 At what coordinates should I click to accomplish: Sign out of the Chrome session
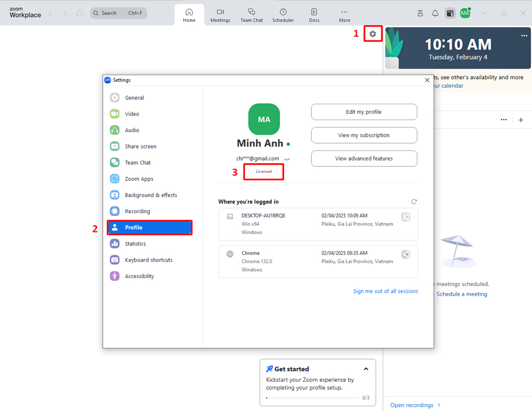[x=406, y=254]
